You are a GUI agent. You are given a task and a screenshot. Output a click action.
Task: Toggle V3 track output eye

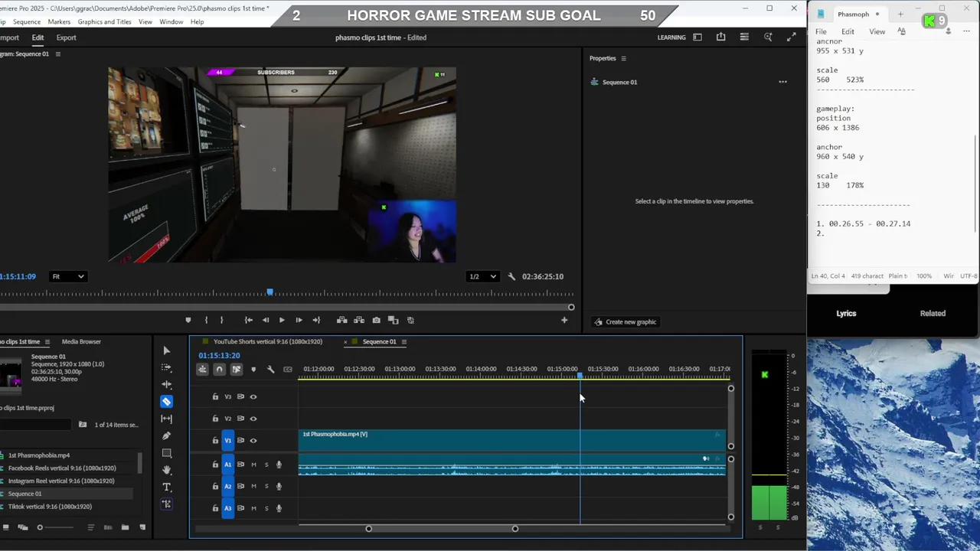click(x=253, y=396)
